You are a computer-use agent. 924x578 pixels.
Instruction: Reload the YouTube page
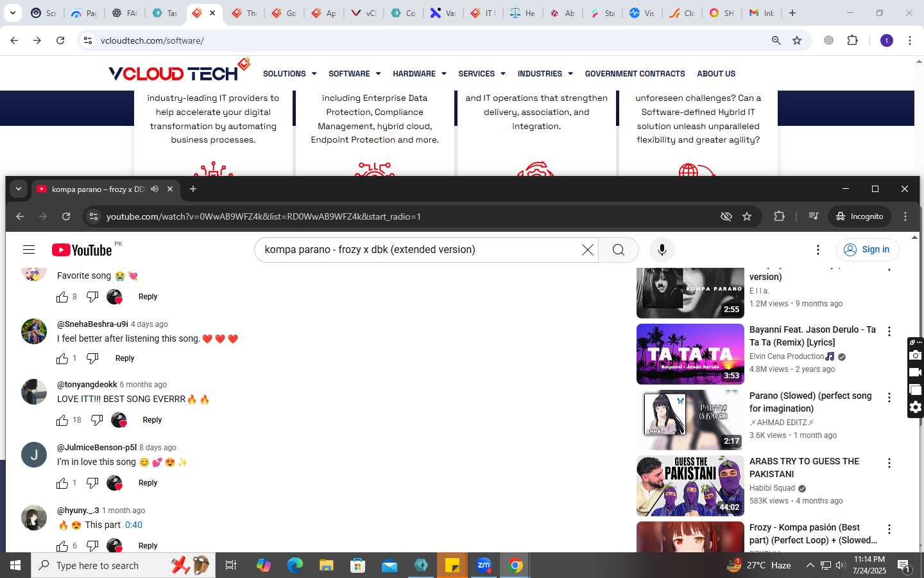[x=66, y=216]
